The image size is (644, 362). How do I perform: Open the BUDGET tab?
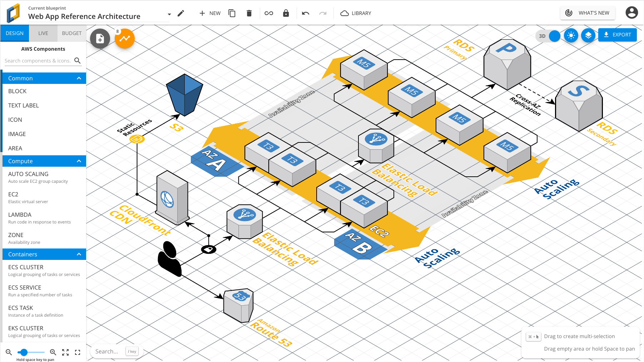pyautogui.click(x=72, y=33)
